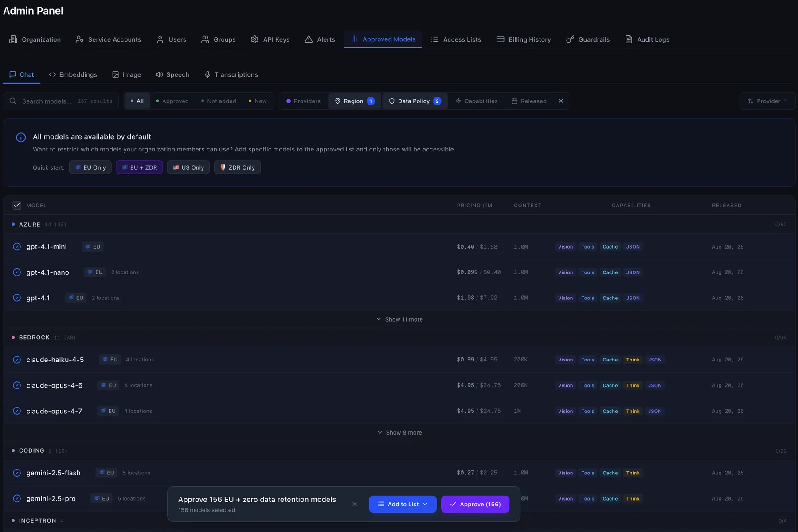798x532 pixels.
Task: Click the Embeddings code-brackets icon
Action: 52,74
